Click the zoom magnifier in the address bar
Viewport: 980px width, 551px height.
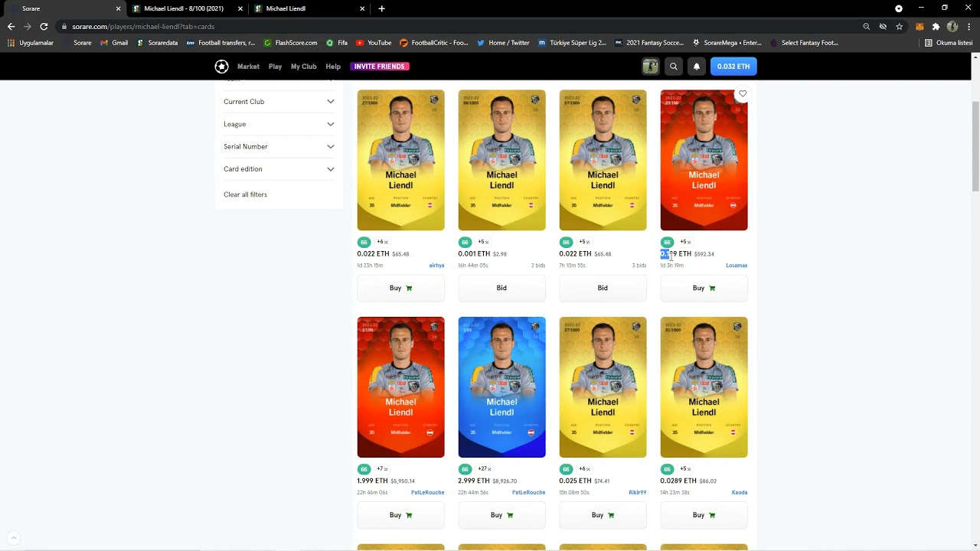[x=867, y=26]
